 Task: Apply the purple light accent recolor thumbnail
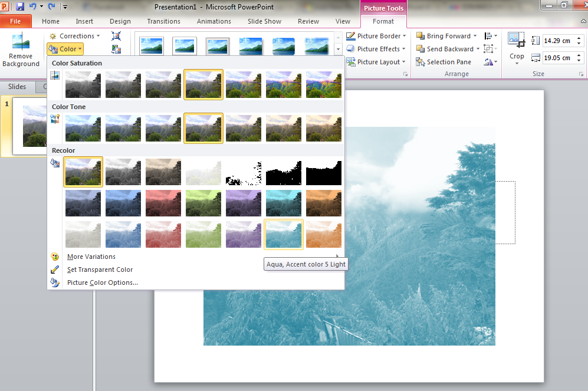[244, 234]
